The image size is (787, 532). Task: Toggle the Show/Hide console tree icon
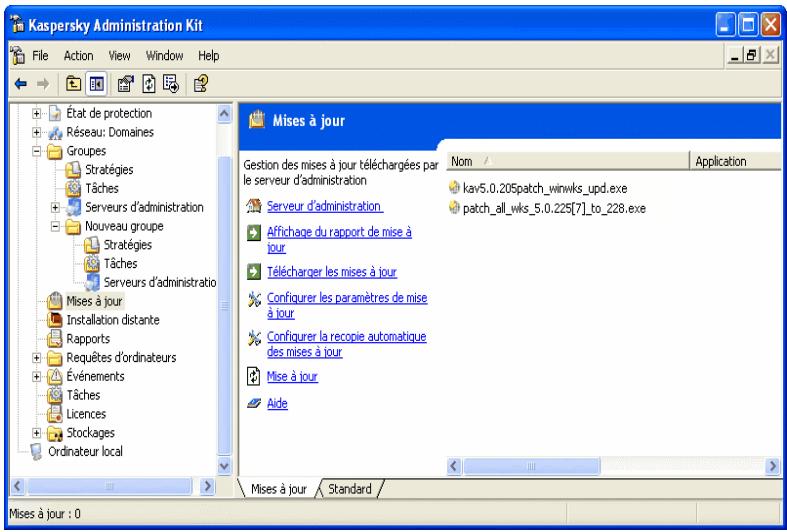coord(97,84)
